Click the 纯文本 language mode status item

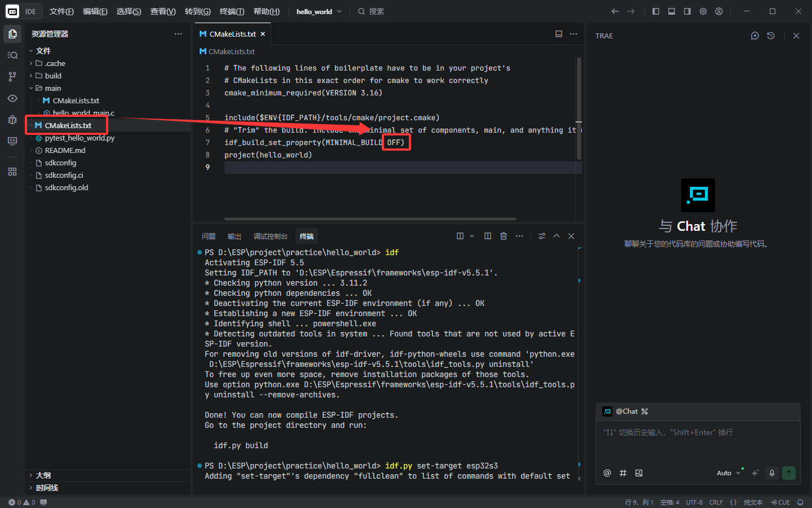[x=753, y=502]
